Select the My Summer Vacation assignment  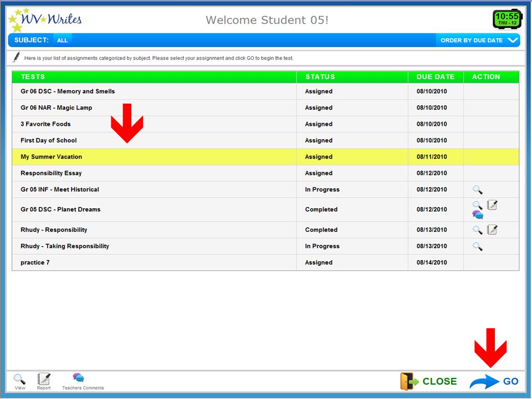tap(265, 157)
